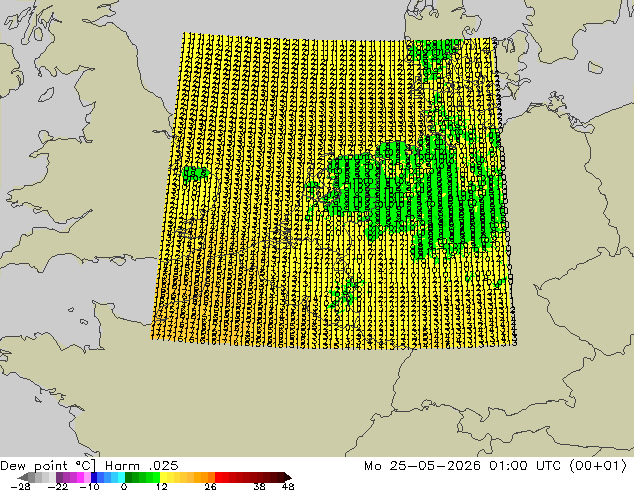The image size is (634, 490).
Task: Choose the dark purple swatch at -22
Action: point(59,477)
